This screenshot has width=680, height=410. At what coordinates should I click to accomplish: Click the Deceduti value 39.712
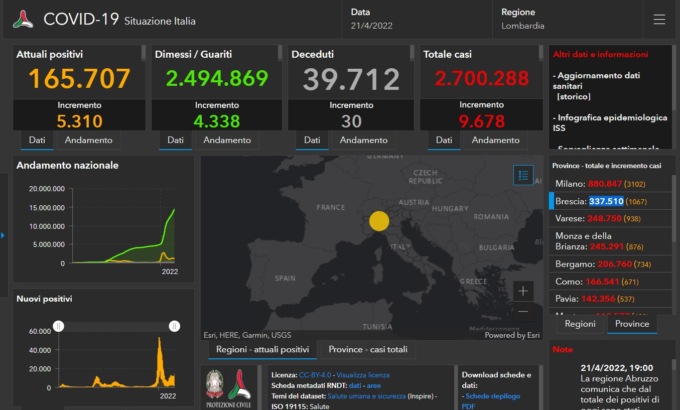[351, 79]
